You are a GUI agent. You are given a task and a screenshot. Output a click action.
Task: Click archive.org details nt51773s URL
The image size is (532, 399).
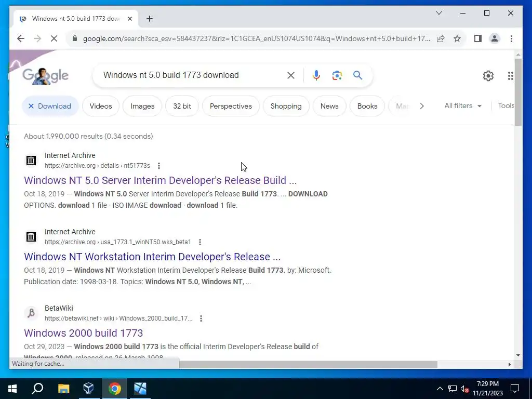[97, 166]
